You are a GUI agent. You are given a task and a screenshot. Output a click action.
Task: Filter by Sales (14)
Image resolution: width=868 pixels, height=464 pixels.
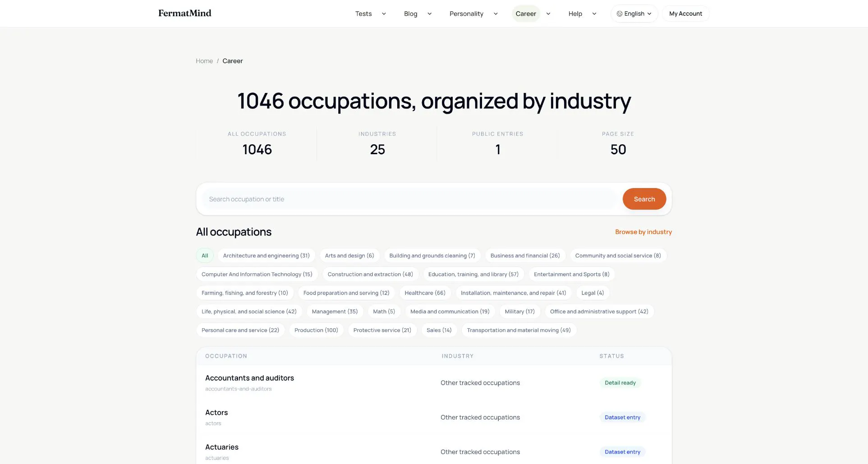click(439, 330)
